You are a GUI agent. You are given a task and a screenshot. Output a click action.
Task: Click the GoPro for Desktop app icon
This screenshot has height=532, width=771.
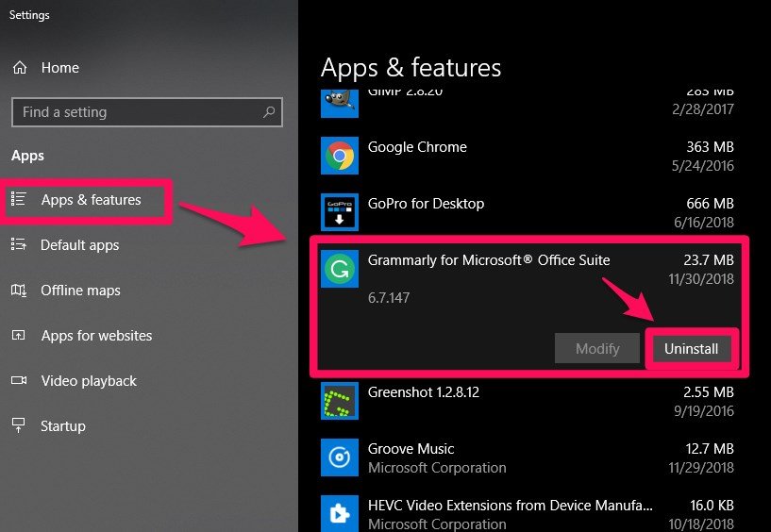[340, 212]
